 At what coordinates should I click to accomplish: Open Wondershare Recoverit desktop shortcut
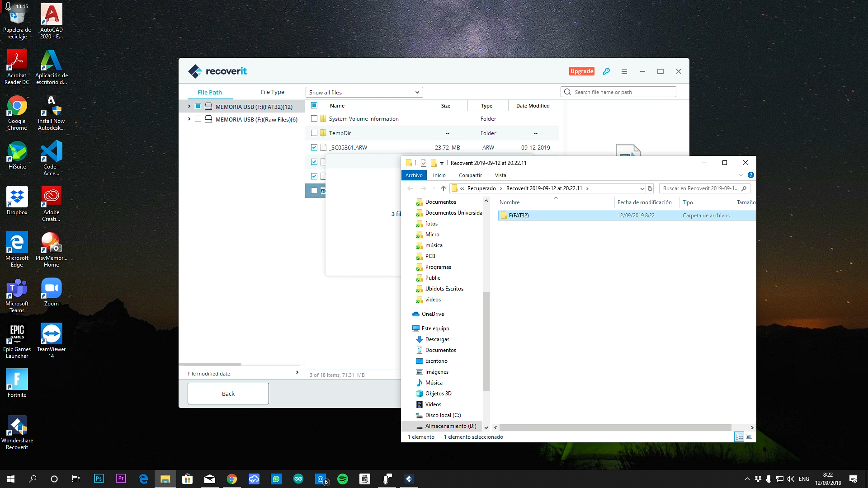coord(17,432)
